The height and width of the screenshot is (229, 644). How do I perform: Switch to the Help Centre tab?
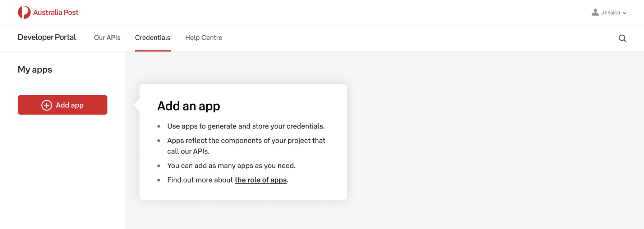tap(203, 38)
